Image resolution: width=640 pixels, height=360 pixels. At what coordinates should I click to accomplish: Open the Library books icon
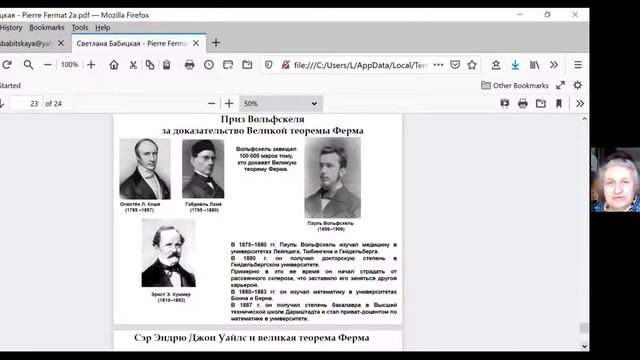pyautogui.click(x=534, y=65)
